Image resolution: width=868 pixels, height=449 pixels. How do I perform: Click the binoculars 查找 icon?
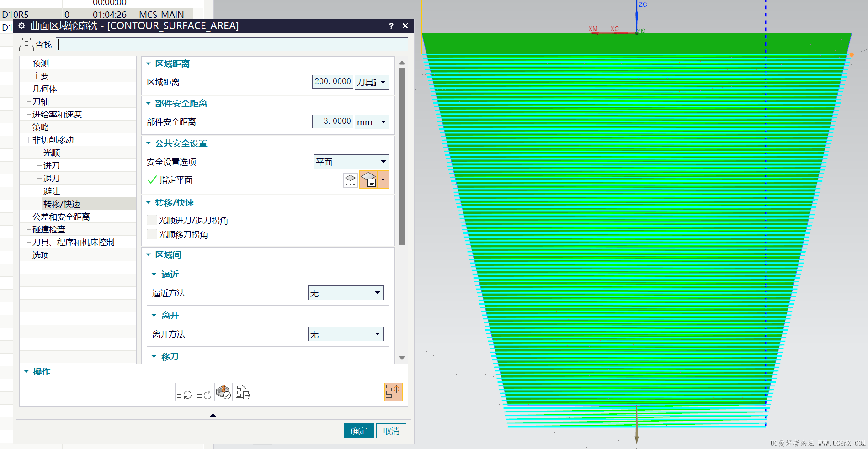coord(27,44)
